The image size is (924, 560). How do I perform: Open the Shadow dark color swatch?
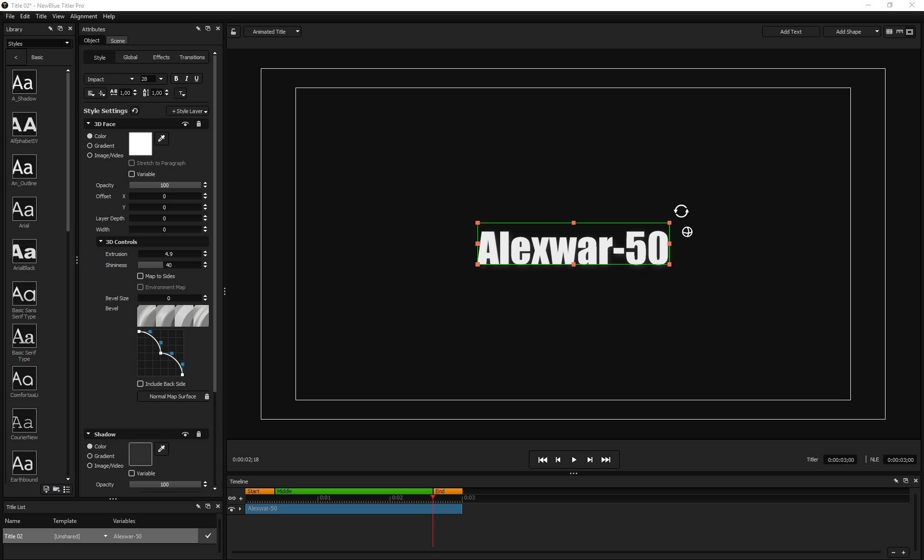[x=141, y=454]
